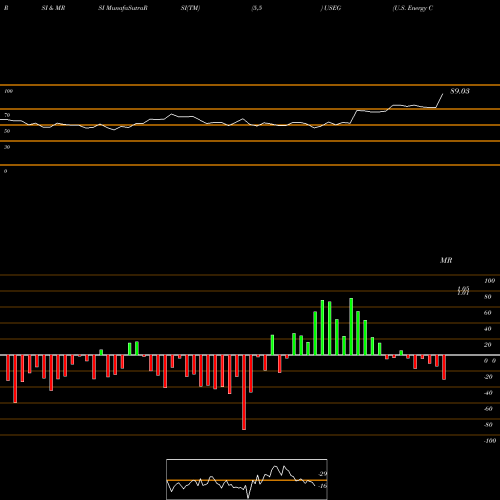Viewport: 500px width, 500px height.
Task: Click the '(5,5' parameter text in header
Action: [257, 8]
